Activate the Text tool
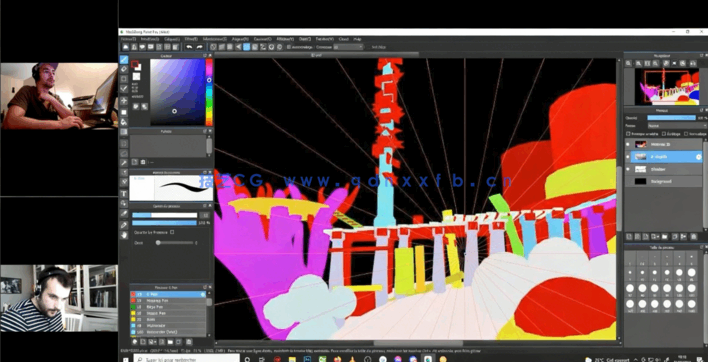 coord(124,194)
